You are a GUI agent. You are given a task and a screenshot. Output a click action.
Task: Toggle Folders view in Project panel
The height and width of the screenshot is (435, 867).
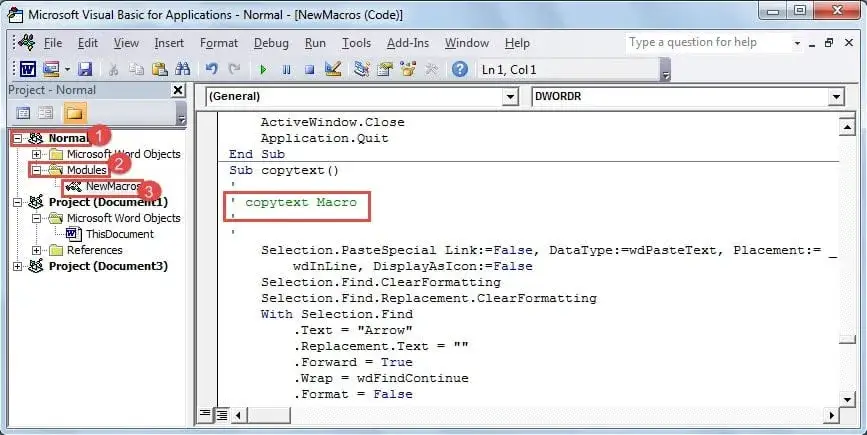[75, 112]
